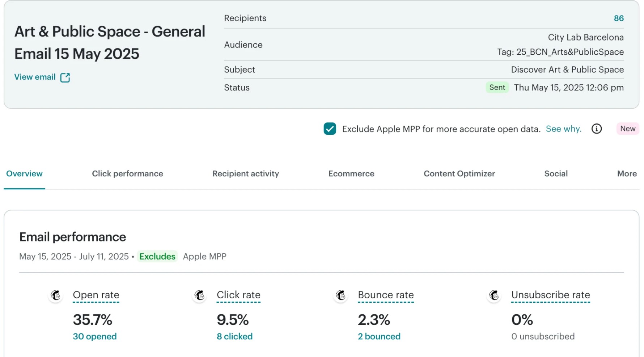
Task: Open the Recipient activity tab
Action: [246, 174]
